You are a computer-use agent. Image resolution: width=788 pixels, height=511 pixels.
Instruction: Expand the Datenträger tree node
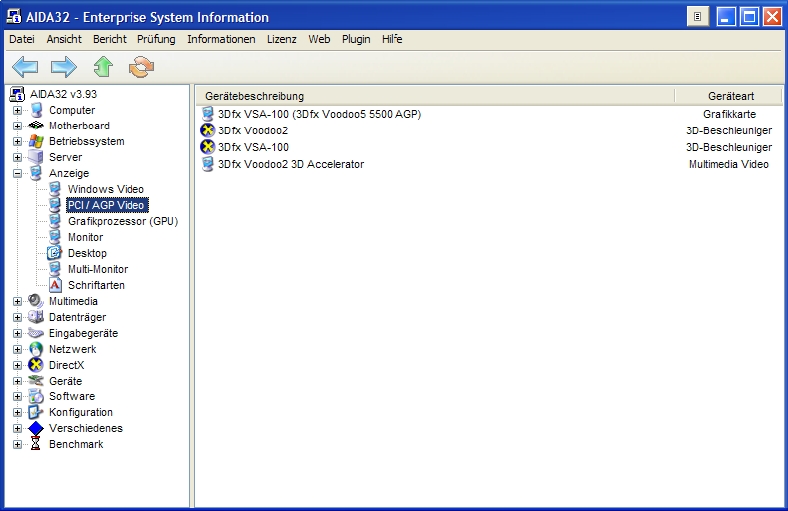coord(18,318)
